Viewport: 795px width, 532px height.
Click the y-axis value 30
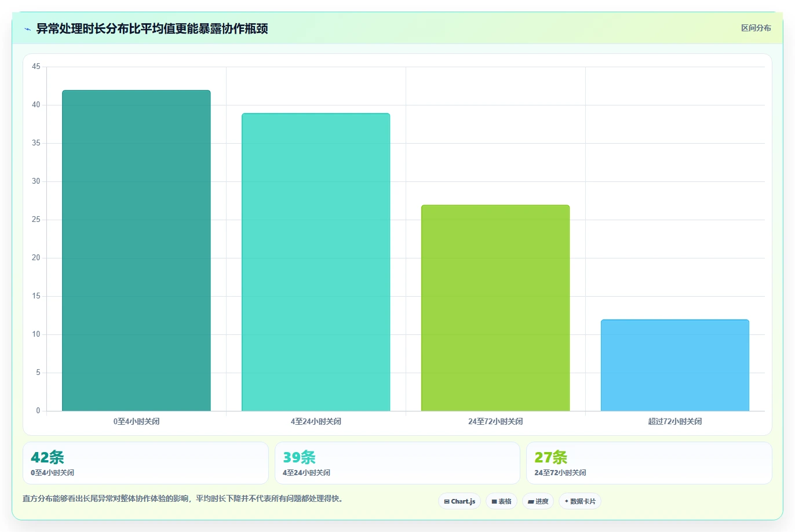[36, 181]
